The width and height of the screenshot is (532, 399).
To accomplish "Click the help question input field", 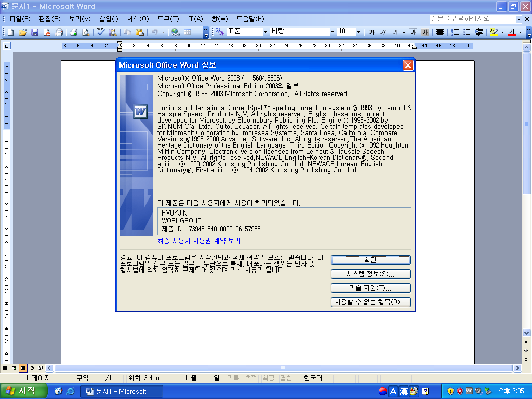I will coord(472,19).
